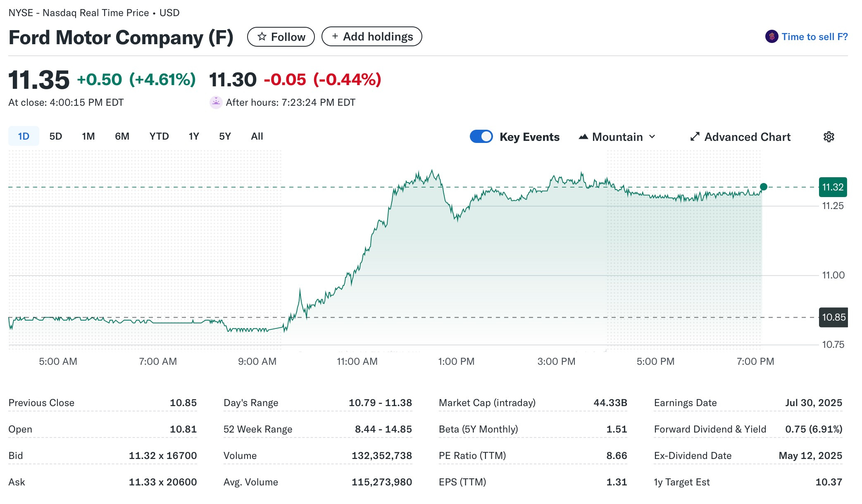Click the Ford Motor Company (F) heading
Viewport: 862px width, 504px height.
(121, 37)
